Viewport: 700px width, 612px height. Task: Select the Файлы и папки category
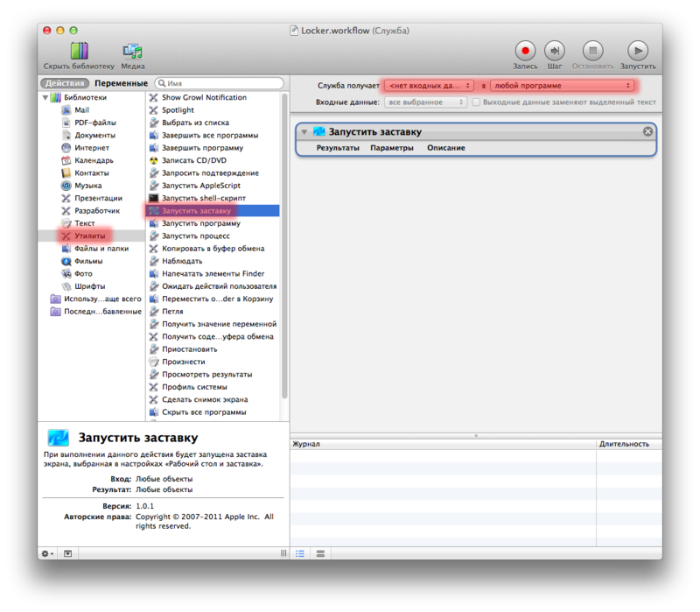coord(101,249)
